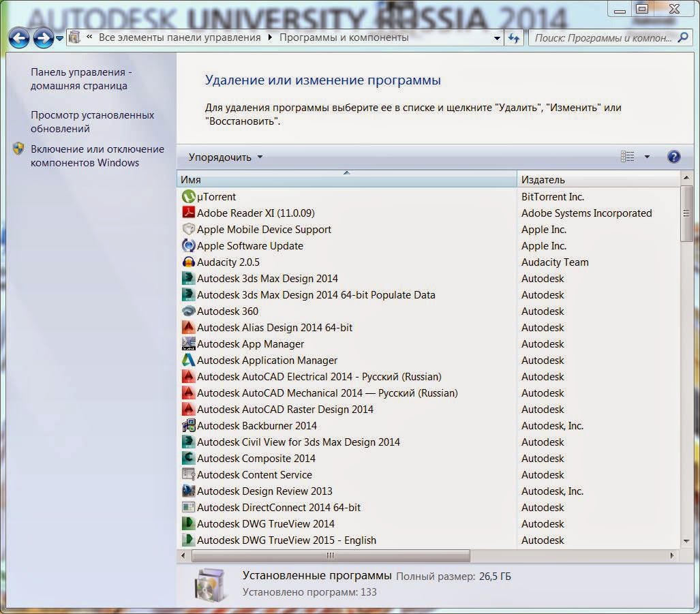This screenshot has width=700, height=614.
Task: Click the change view icon button
Action: [627, 157]
